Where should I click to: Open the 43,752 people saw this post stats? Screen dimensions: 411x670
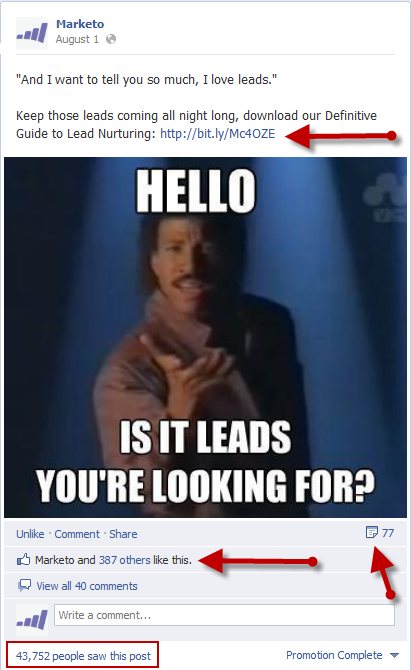point(83,655)
